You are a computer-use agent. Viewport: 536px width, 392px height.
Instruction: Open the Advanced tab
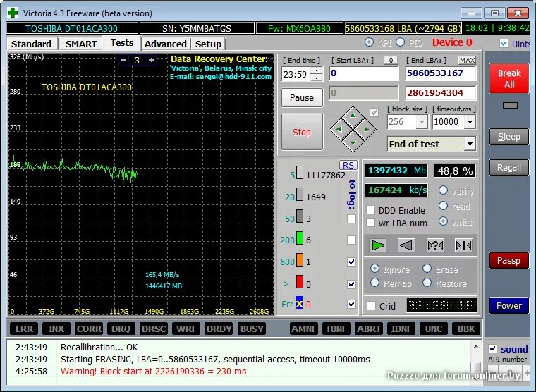(x=166, y=44)
